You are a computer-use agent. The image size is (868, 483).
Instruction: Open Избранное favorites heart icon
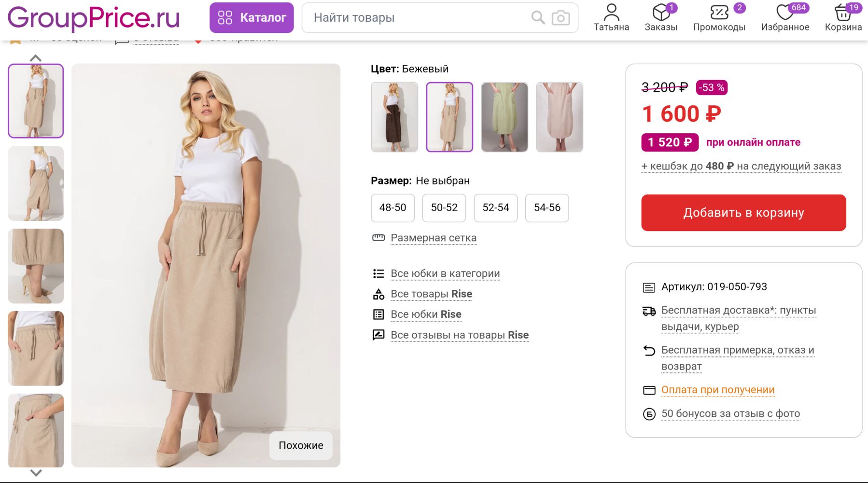pos(785,13)
